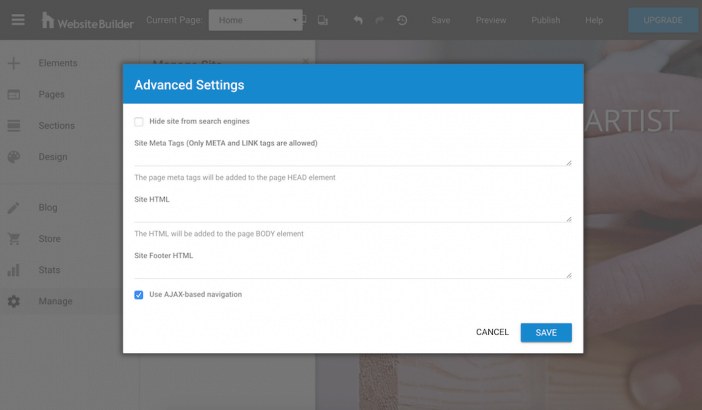Screen dimensions: 702x410
Task: Open the Elements sidebar item
Action: click(57, 63)
